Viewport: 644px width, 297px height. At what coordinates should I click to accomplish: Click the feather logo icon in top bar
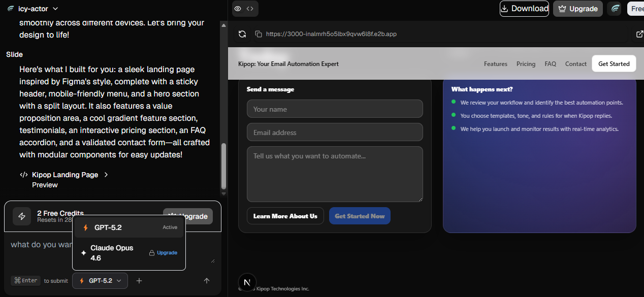[x=615, y=9]
